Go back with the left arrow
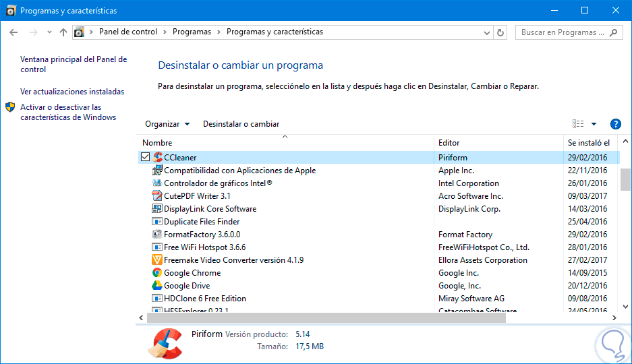Viewport: 632px width, 364px height. 13,32
